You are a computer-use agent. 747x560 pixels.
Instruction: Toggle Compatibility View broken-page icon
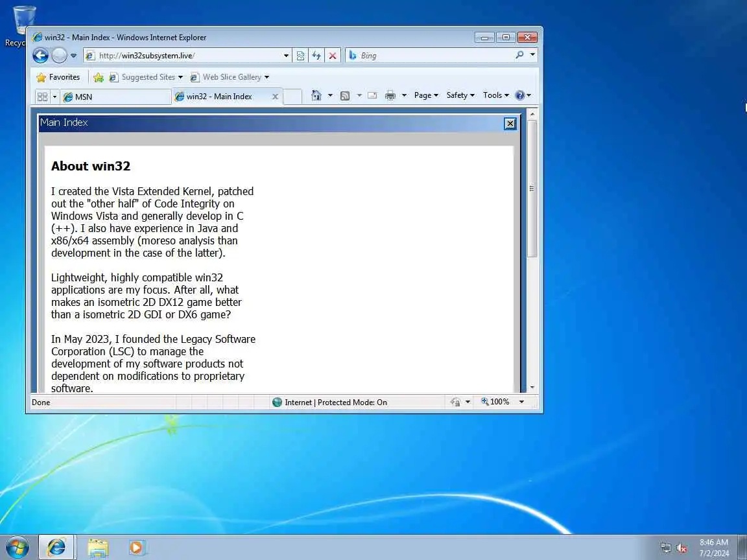(300, 56)
